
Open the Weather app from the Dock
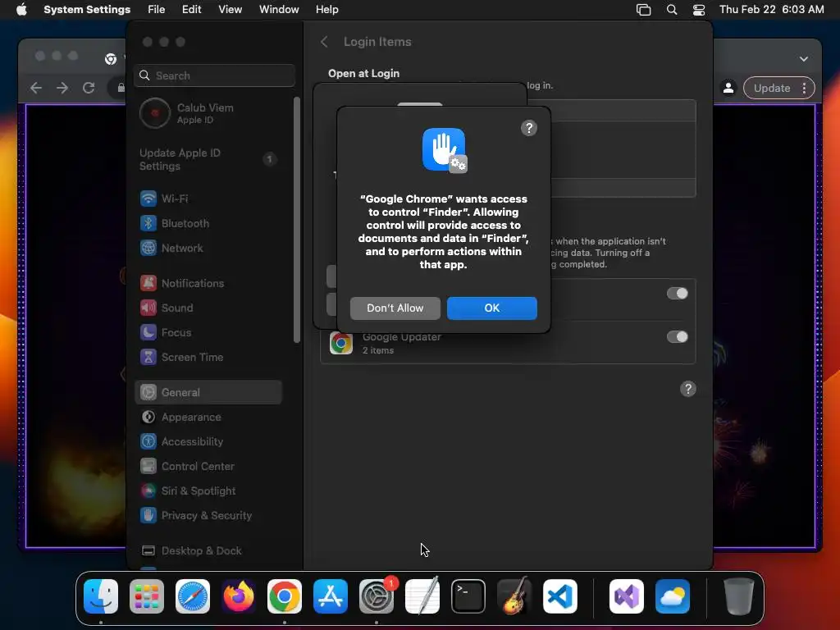(x=673, y=596)
